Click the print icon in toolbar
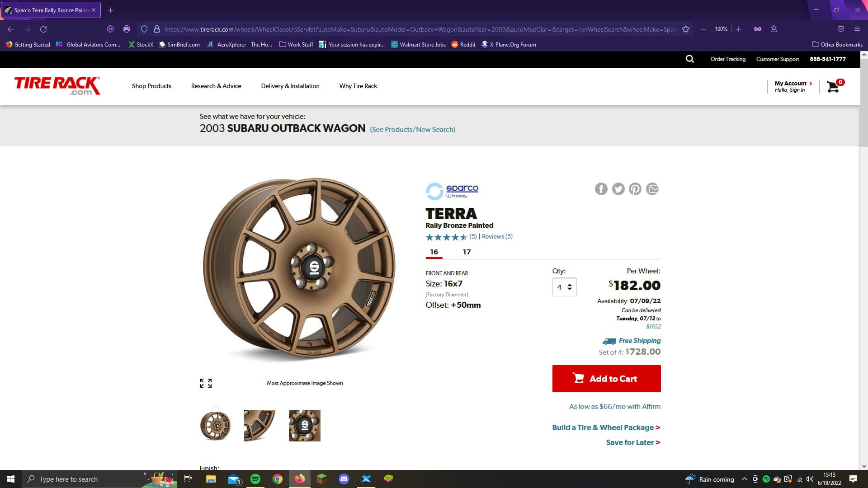The height and width of the screenshot is (488, 868). click(x=127, y=29)
